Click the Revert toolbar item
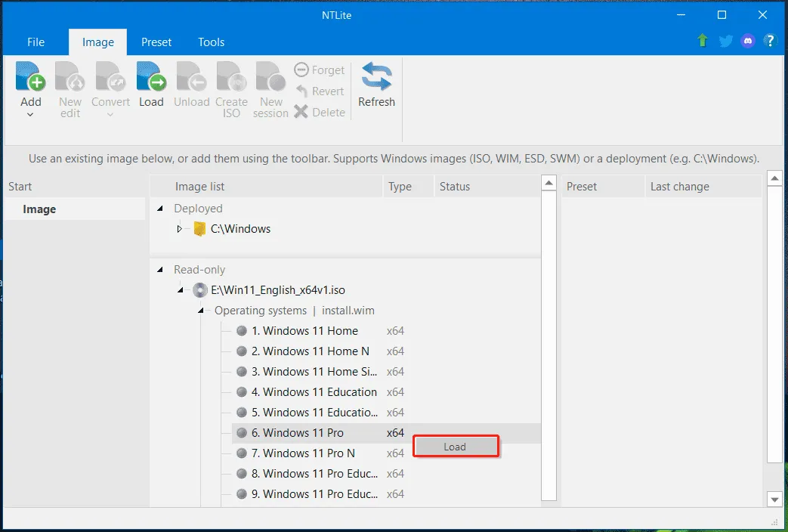The image size is (788, 532). 320,91
